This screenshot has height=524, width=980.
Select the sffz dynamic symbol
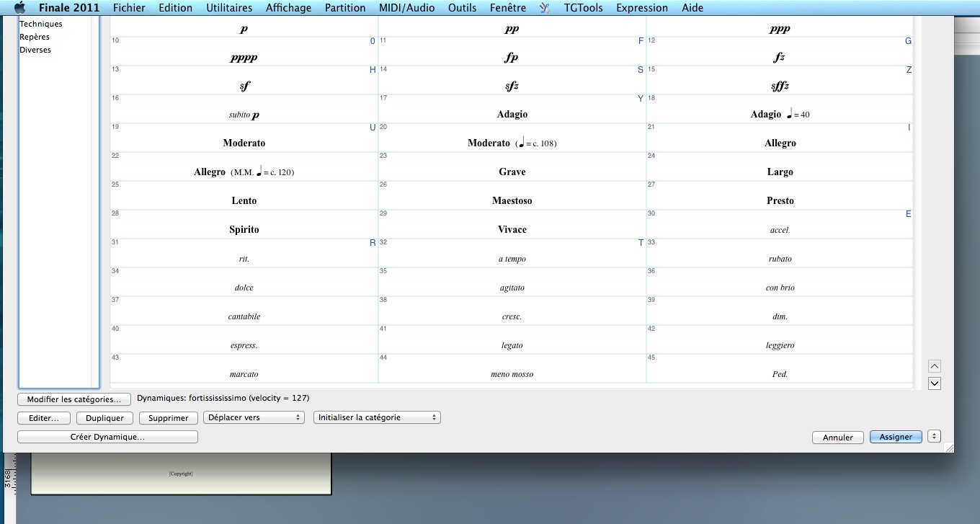pos(780,86)
